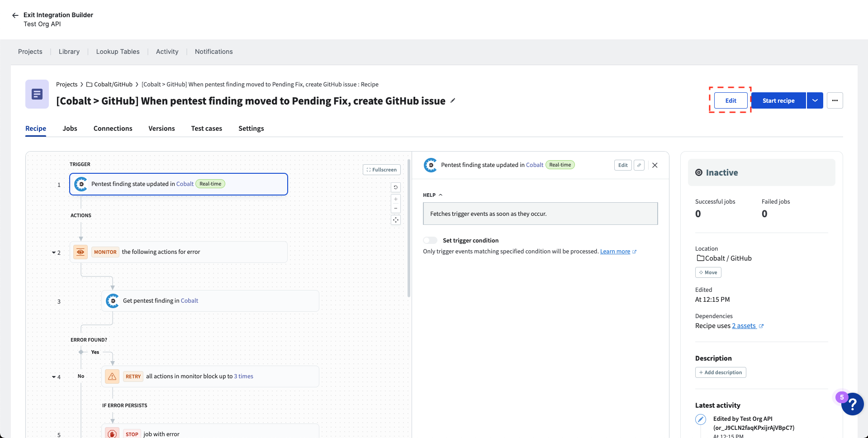Viewport: 868px width, 438px height.
Task: Click the Edit recipe button
Action: click(x=730, y=100)
